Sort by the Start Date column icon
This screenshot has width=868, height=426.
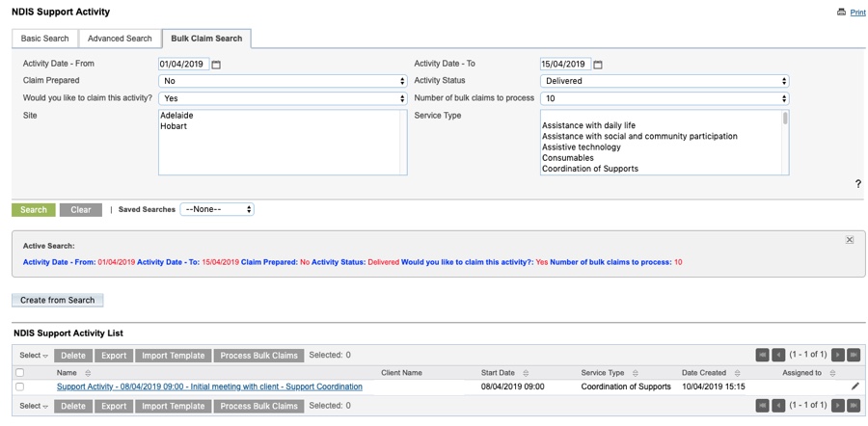click(x=526, y=373)
